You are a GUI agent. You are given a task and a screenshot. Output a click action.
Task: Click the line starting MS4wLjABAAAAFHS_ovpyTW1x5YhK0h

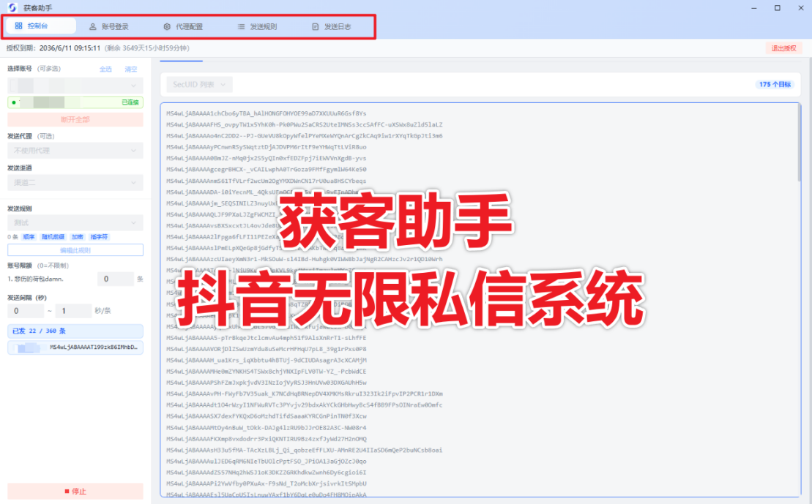[305, 124]
